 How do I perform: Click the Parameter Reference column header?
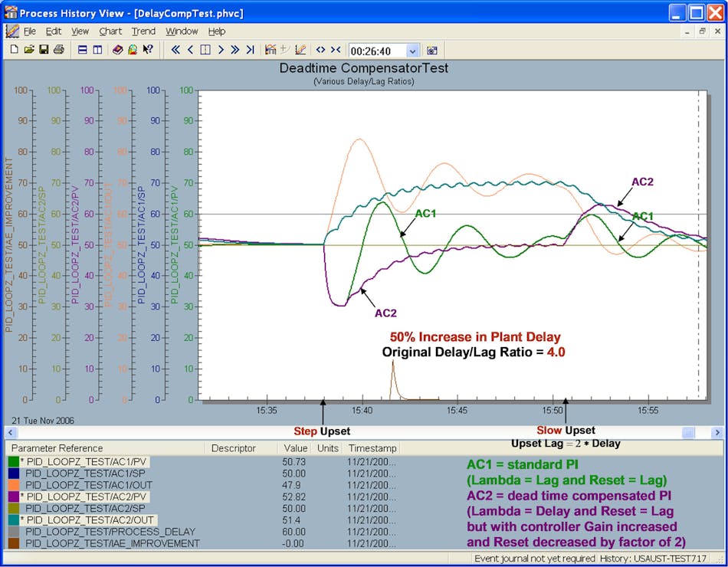click(57, 448)
